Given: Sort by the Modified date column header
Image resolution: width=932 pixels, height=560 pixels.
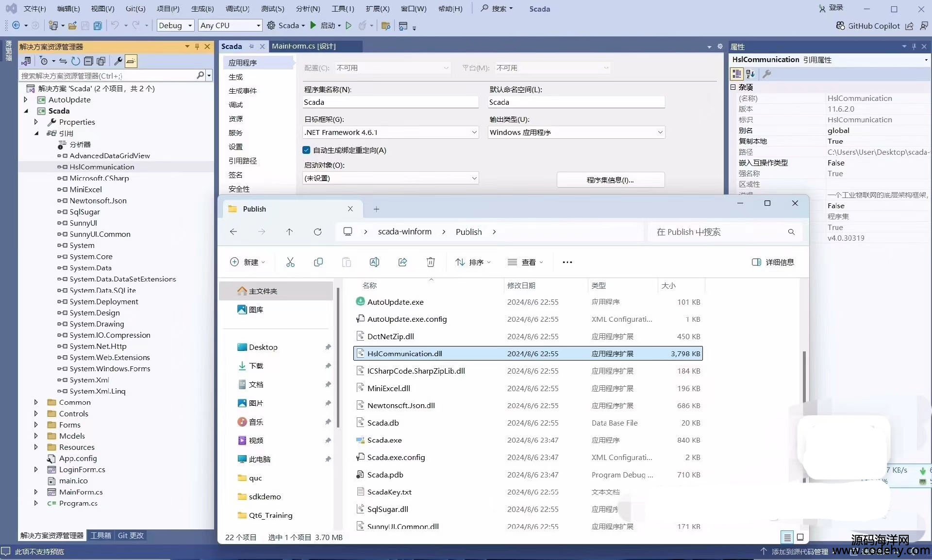Looking at the screenshot, I should [x=546, y=285].
